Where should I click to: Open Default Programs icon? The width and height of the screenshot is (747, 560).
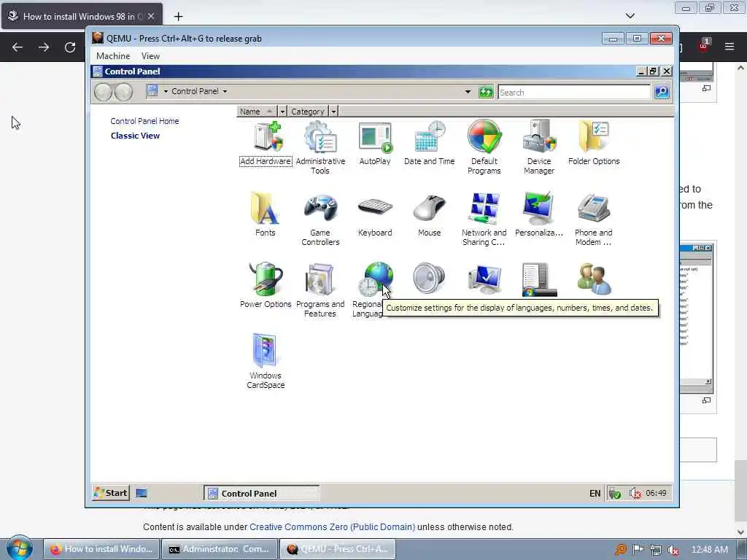coord(484,147)
